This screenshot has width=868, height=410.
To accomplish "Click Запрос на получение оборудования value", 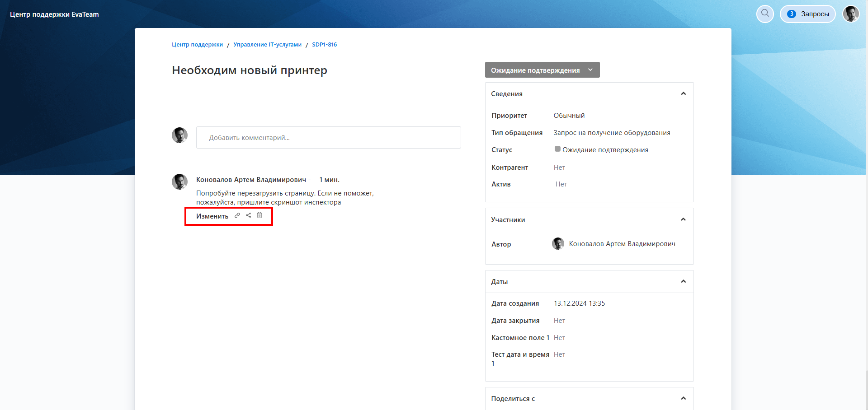I will pyautogui.click(x=612, y=133).
